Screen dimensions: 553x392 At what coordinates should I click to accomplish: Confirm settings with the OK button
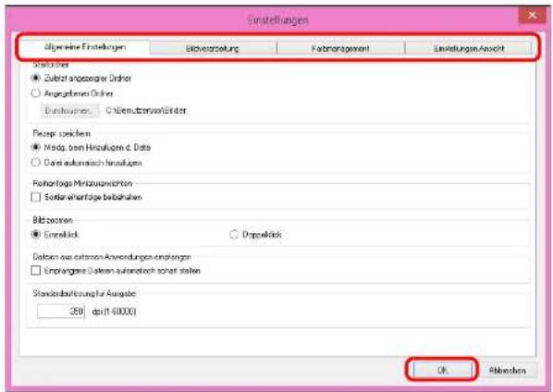442,370
